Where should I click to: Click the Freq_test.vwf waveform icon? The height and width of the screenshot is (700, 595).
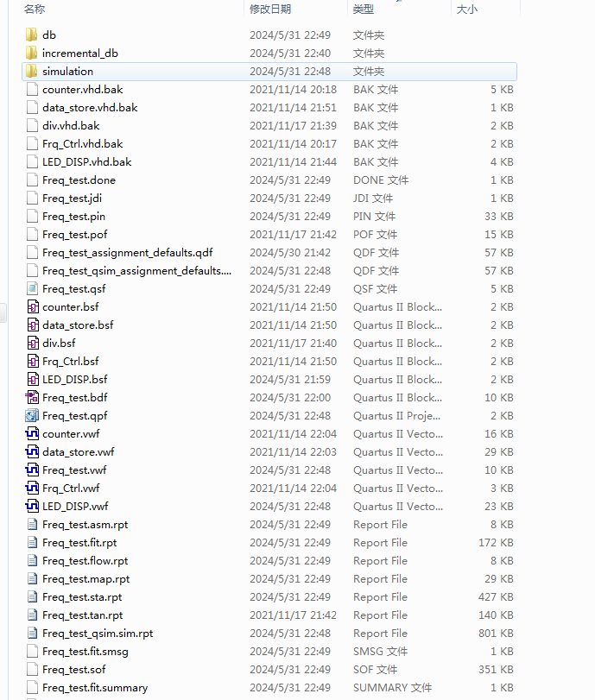32,470
